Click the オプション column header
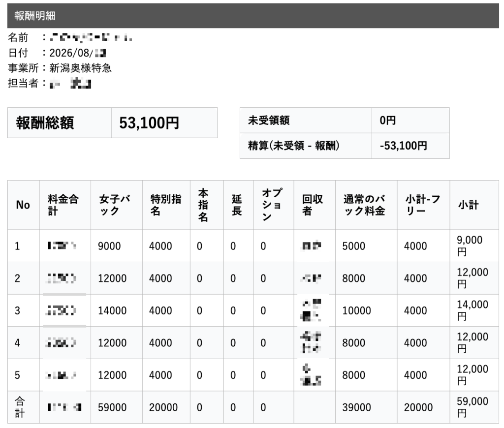 [x=274, y=205]
